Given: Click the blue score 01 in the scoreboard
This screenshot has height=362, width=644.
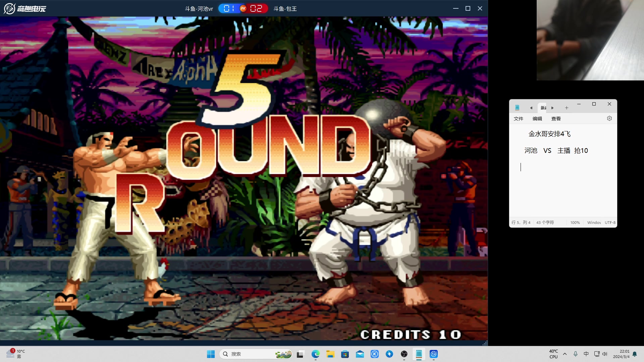Looking at the screenshot, I should [x=229, y=8].
